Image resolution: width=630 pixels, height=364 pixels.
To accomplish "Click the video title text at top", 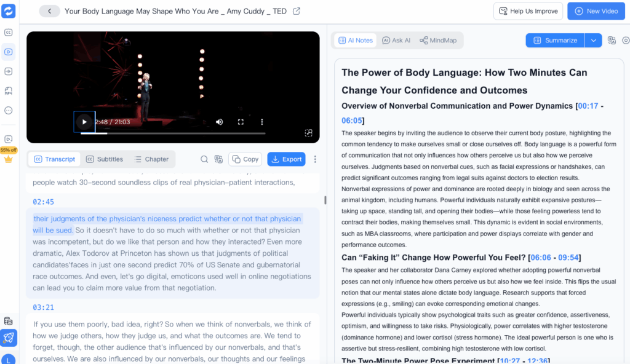I will tap(175, 11).
